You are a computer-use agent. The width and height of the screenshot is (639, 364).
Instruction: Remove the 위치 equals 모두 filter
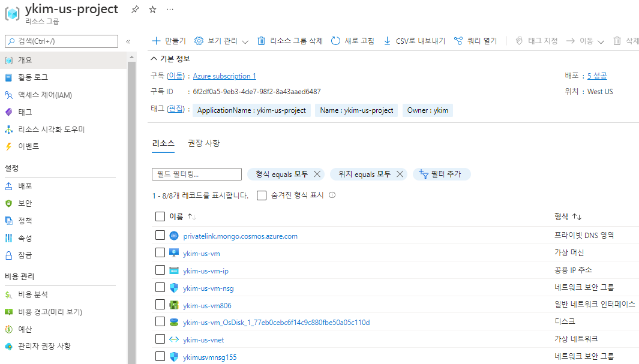click(x=400, y=175)
